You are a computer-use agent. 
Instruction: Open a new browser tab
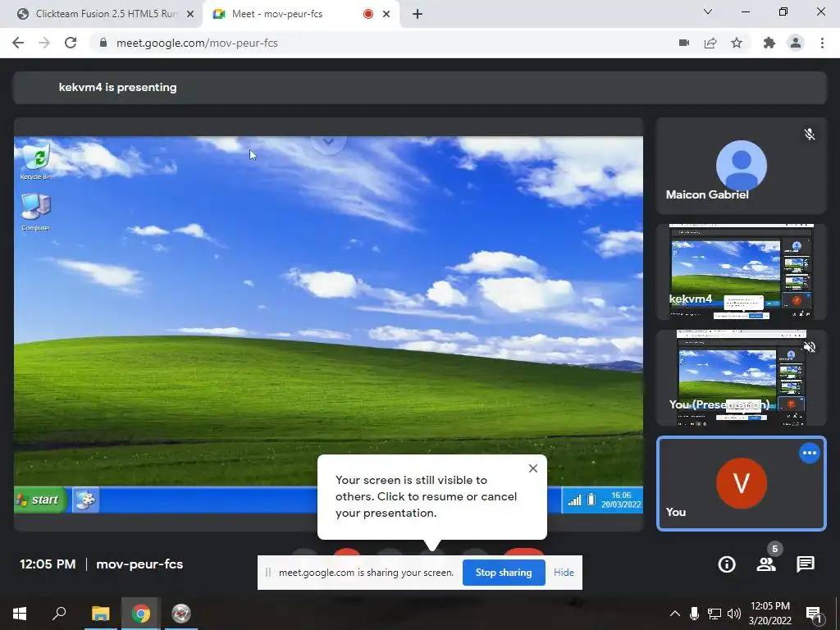point(418,14)
